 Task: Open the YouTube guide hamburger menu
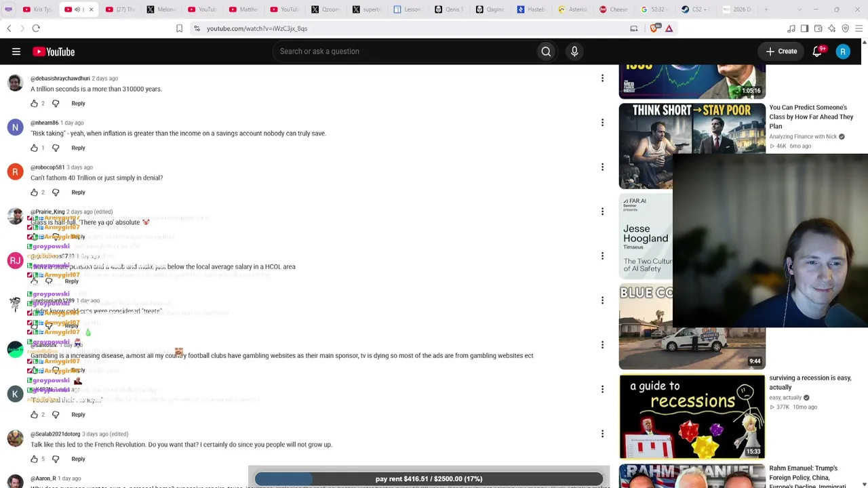16,52
